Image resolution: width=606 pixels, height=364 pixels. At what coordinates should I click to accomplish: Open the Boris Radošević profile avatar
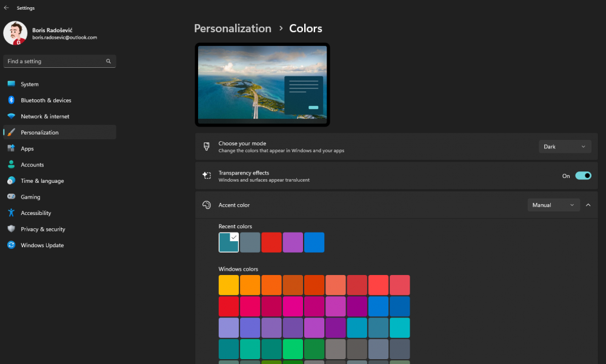(x=15, y=33)
